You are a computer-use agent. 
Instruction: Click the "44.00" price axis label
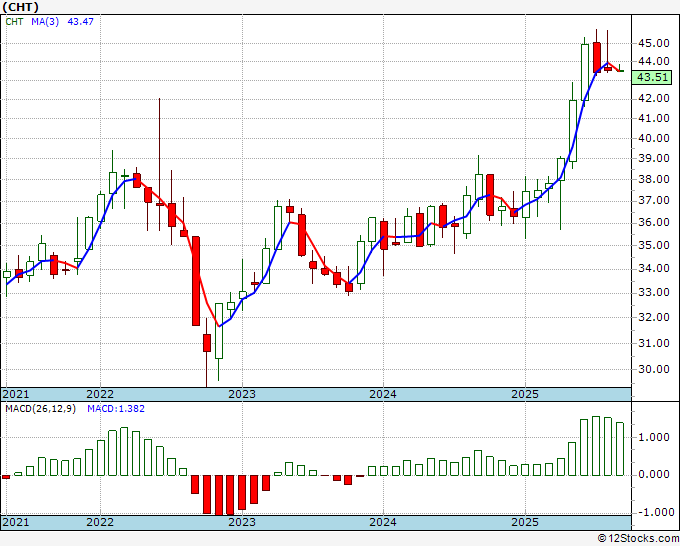point(654,62)
